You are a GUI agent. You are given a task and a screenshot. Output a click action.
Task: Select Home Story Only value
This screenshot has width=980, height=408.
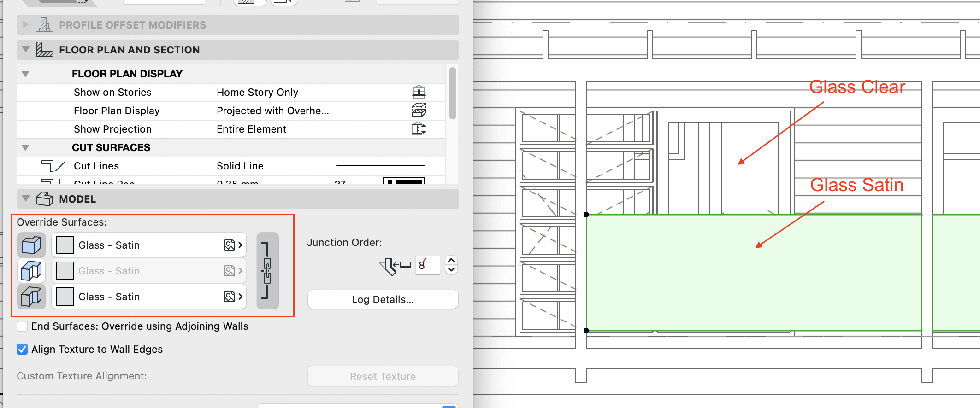tap(257, 92)
